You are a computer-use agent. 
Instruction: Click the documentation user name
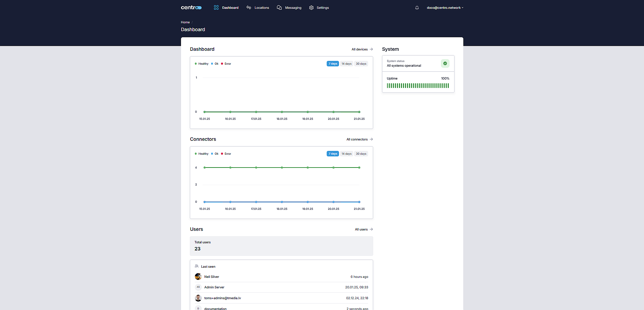coord(215,308)
